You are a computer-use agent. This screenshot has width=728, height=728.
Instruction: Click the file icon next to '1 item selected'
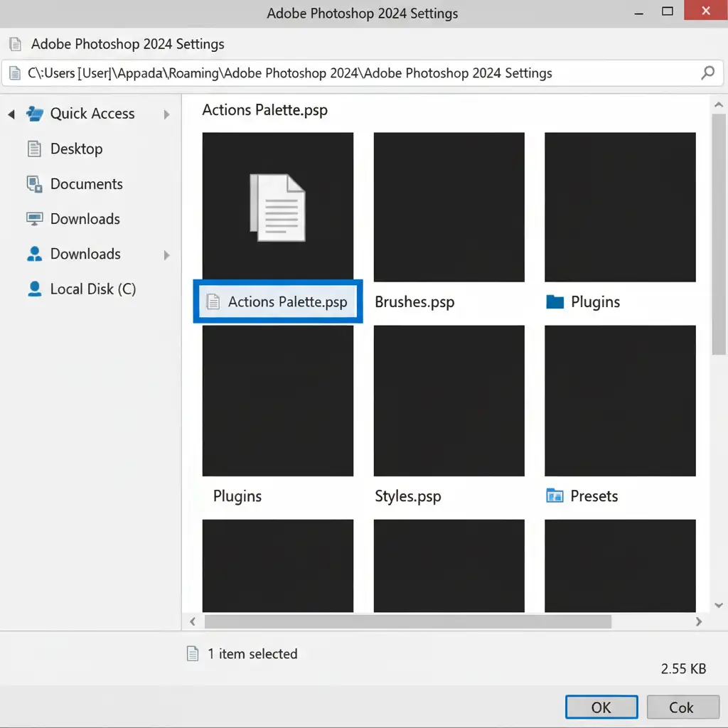point(192,654)
